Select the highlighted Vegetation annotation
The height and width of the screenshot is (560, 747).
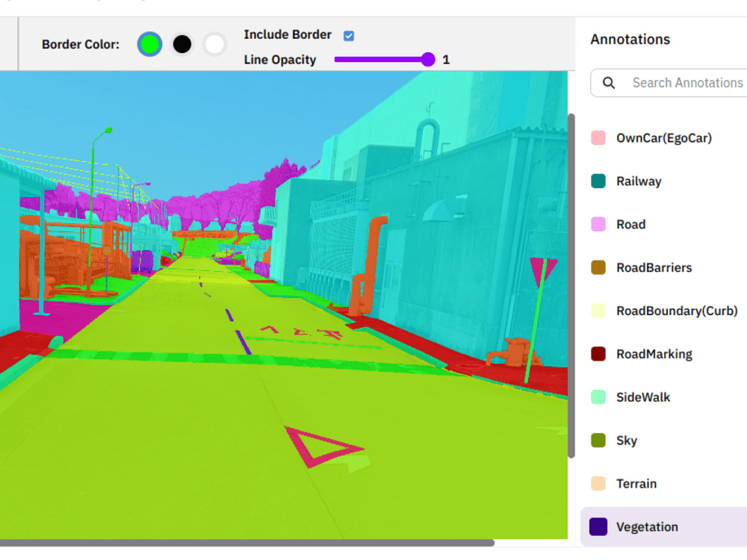click(664, 527)
